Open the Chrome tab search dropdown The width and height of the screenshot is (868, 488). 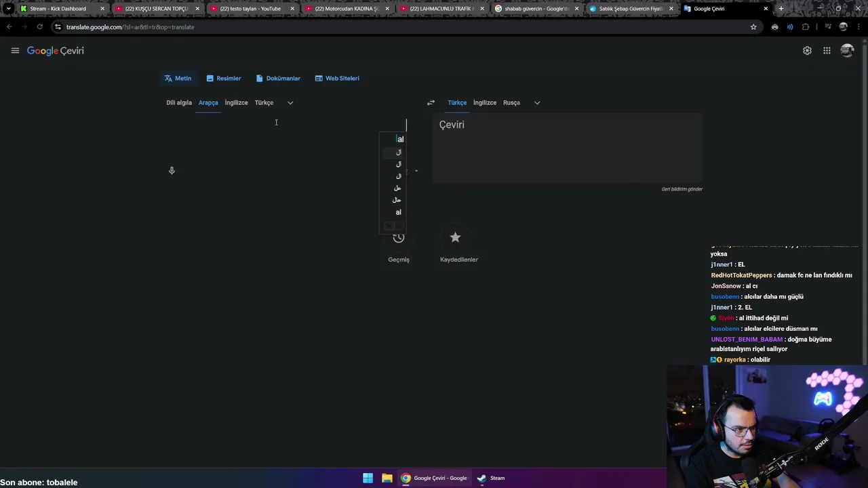(8, 9)
